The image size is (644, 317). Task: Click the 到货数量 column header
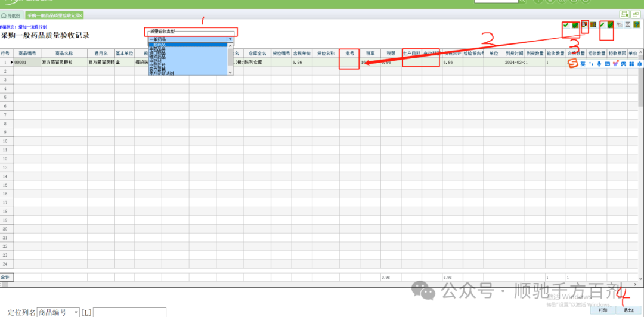tap(535, 54)
